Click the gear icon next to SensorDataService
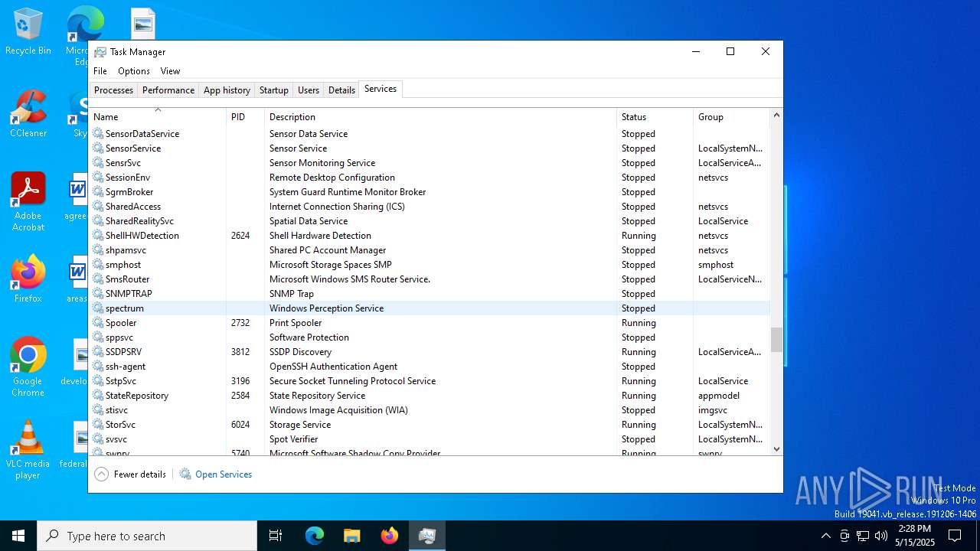Viewport: 980px width, 551px height. pos(98,133)
